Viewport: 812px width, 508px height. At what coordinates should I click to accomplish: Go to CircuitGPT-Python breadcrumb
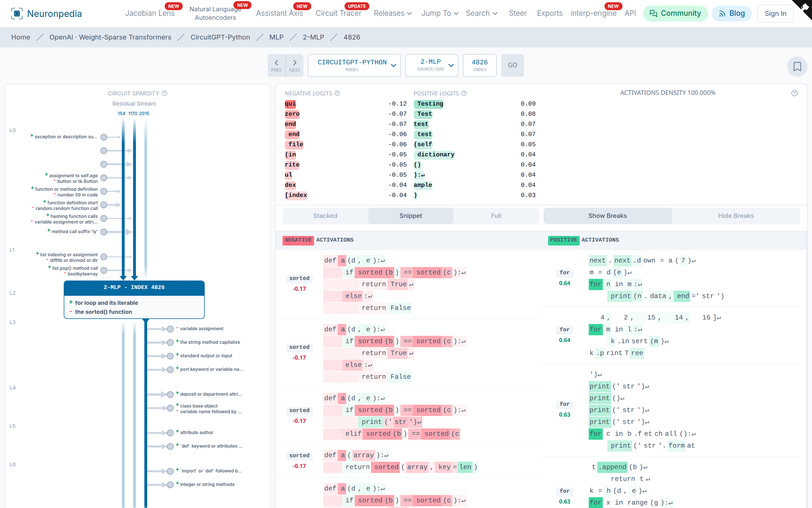[220, 37]
